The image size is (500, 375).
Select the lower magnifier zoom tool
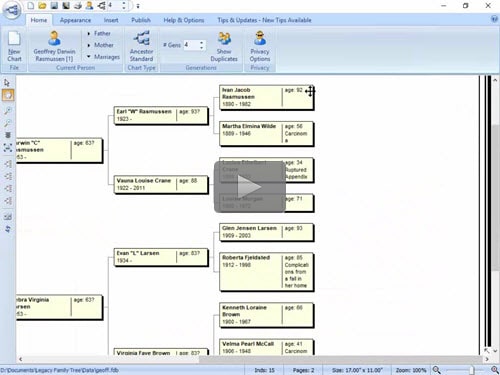(8, 123)
